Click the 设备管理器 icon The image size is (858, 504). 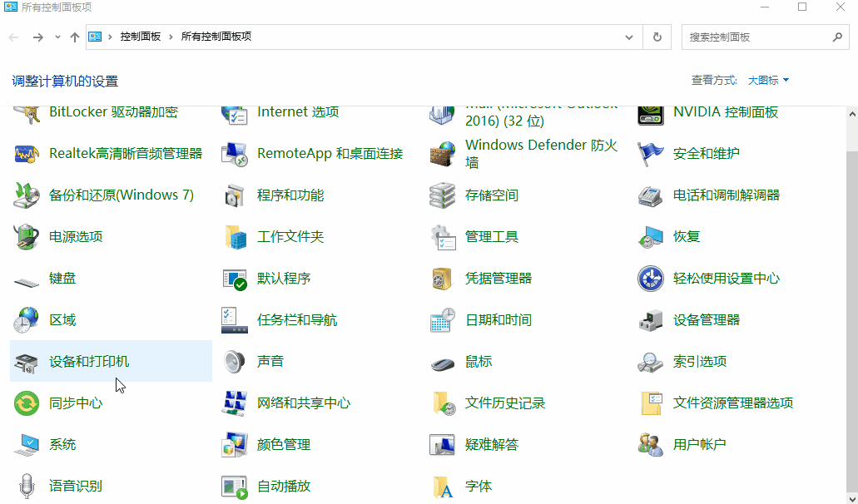pyautogui.click(x=650, y=320)
